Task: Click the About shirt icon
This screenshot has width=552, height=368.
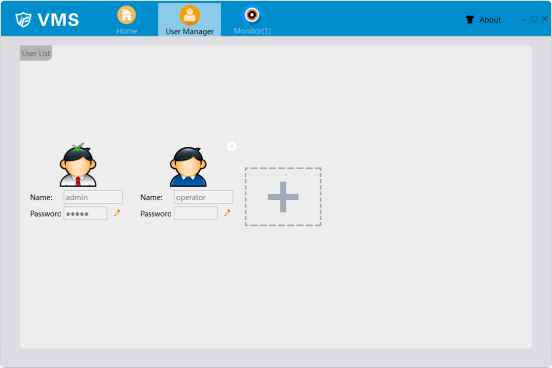Action: coord(470,20)
